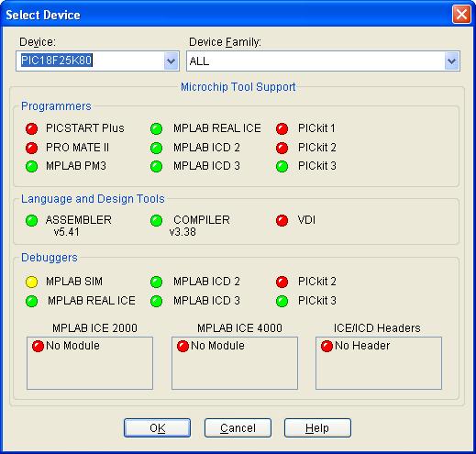
Task: Click the Cancel button
Action: [x=238, y=428]
